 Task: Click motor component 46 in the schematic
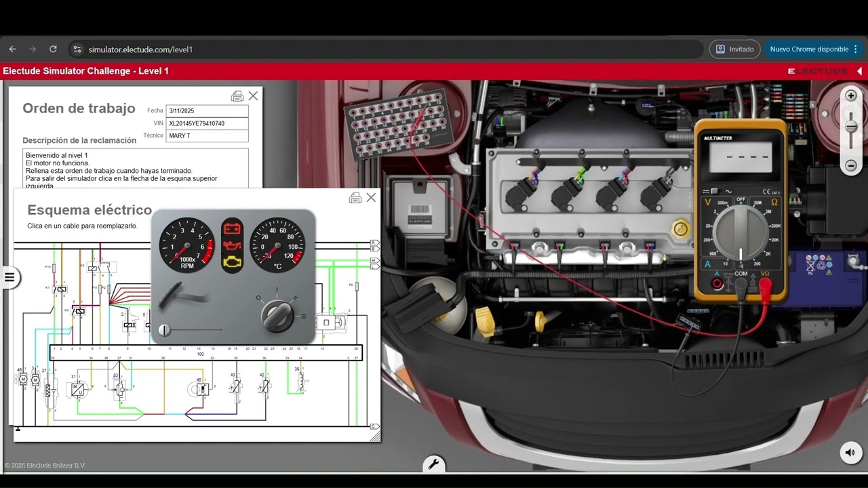23,380
